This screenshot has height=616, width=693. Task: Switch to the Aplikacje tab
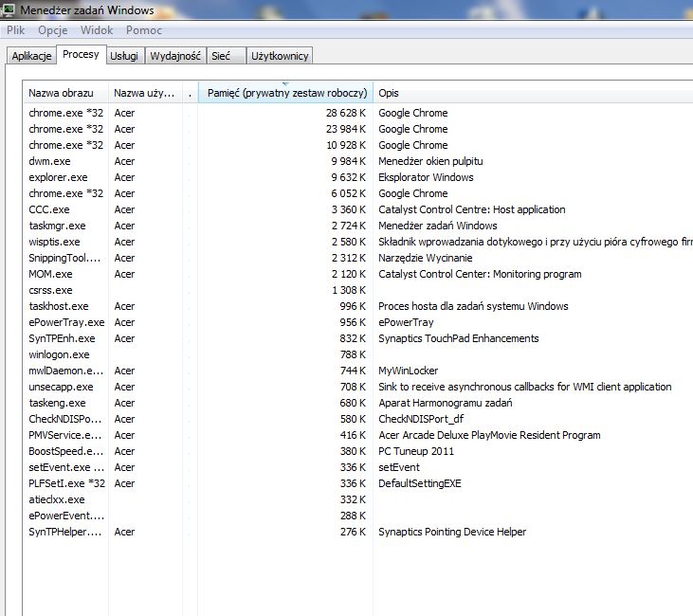31,56
